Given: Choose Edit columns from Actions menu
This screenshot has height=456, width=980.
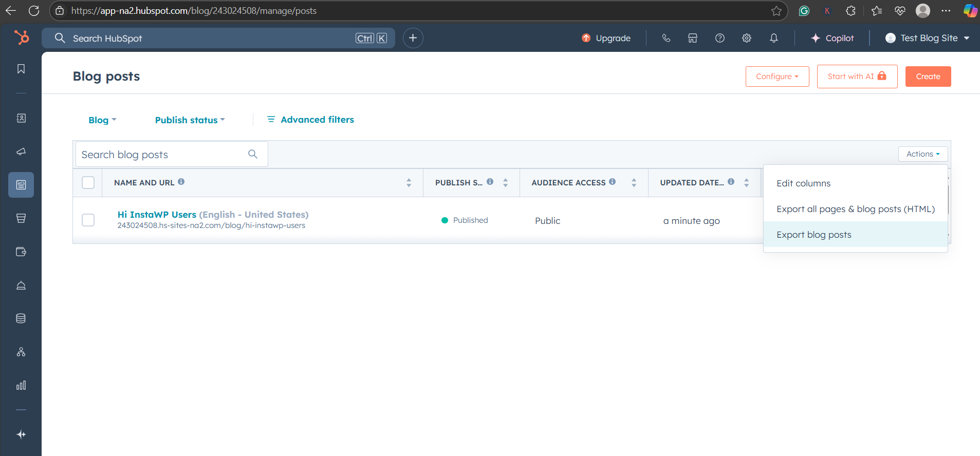Looking at the screenshot, I should click(856, 183).
